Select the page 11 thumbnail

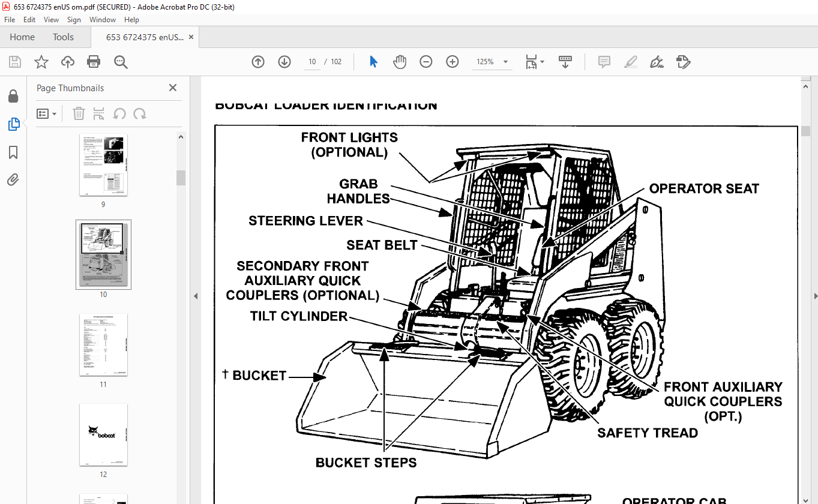[x=103, y=345]
